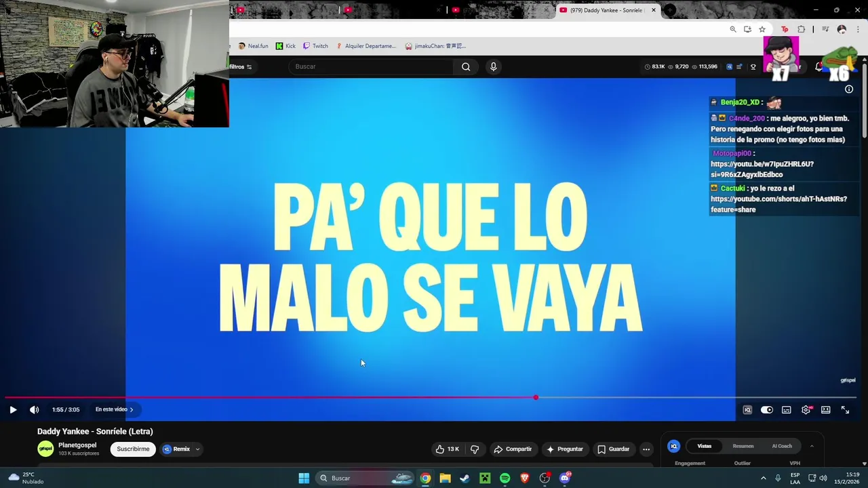Viewport: 868px width, 488px height.
Task: Click the Preguntar button
Action: click(x=565, y=449)
